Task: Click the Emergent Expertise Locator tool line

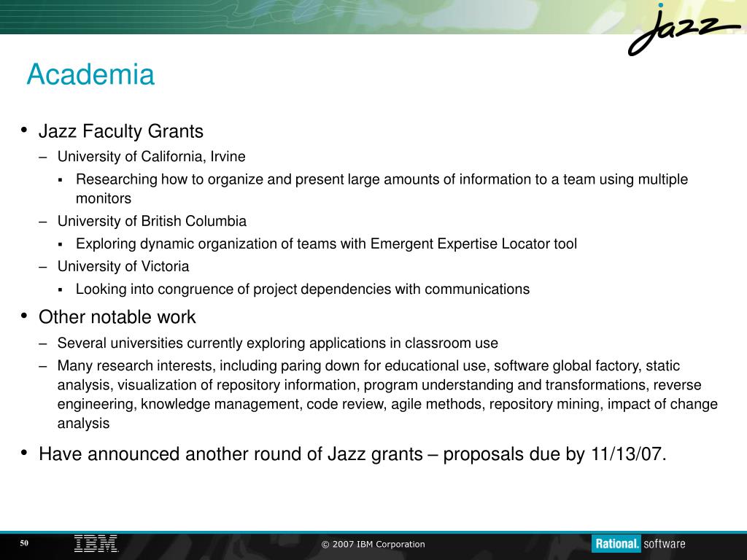Action: click(326, 244)
